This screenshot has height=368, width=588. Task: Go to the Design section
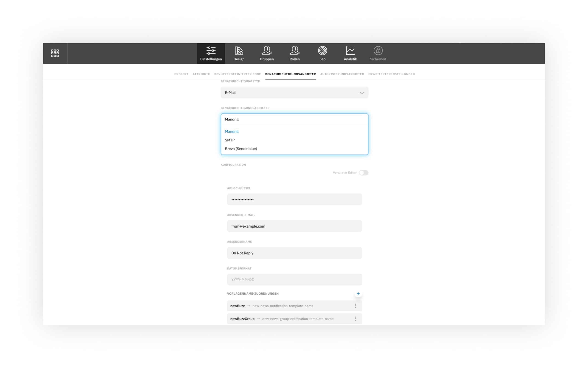pos(239,53)
